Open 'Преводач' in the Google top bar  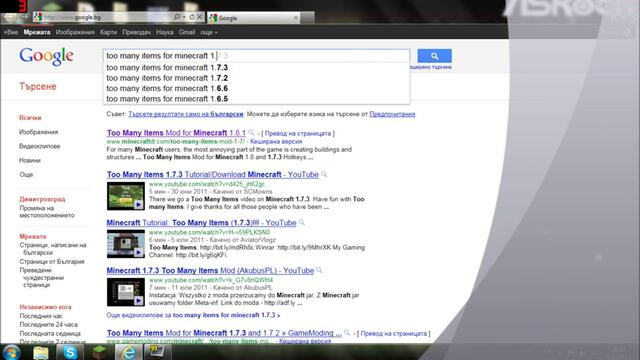tap(136, 32)
